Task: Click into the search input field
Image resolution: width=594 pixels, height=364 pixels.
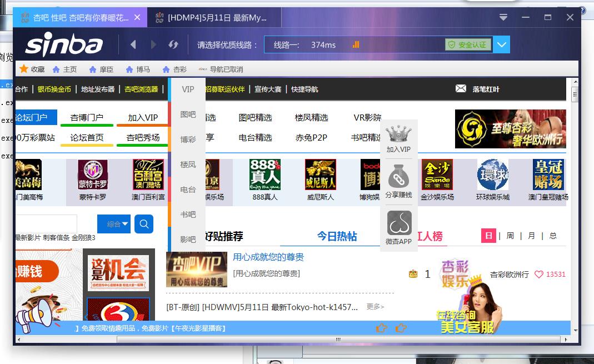Action: tap(46, 224)
